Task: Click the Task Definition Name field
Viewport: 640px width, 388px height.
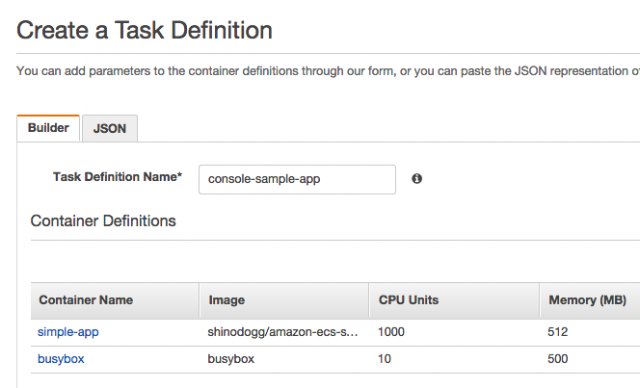Action: tap(297, 179)
